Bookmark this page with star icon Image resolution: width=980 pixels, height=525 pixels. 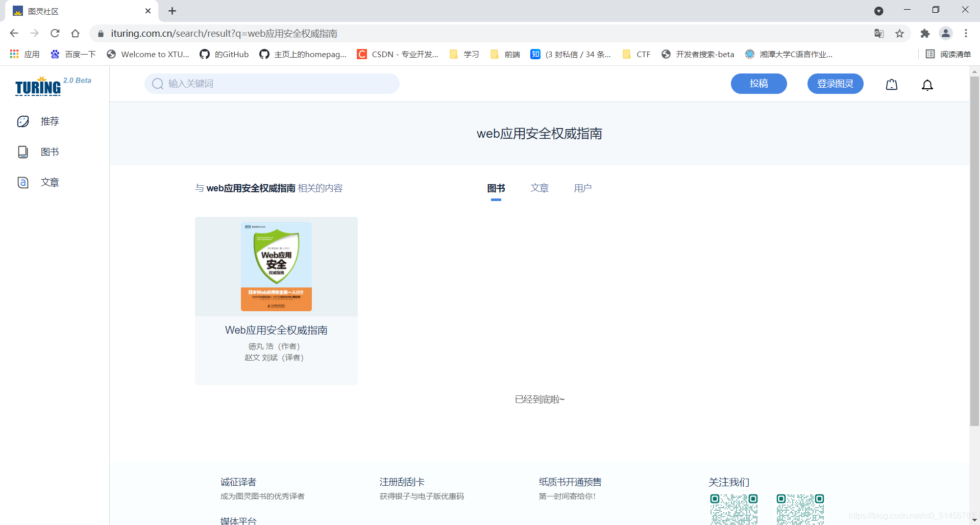point(899,33)
